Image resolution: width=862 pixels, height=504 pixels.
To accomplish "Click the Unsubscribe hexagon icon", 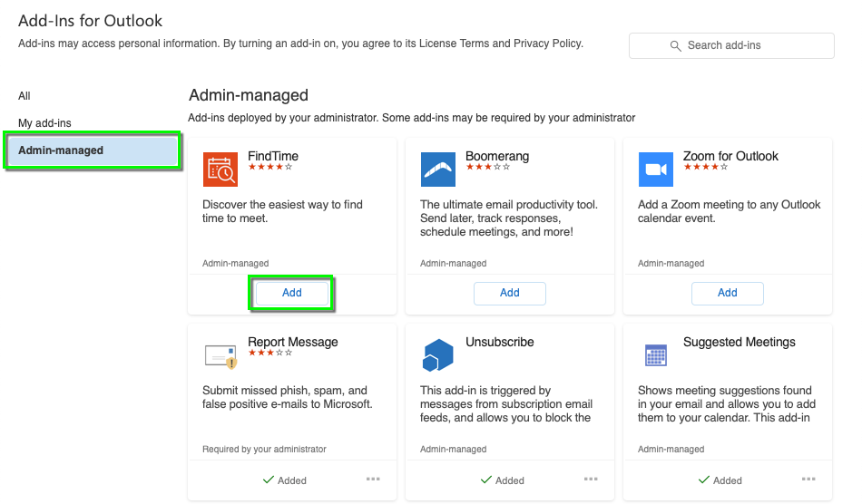I will [438, 355].
